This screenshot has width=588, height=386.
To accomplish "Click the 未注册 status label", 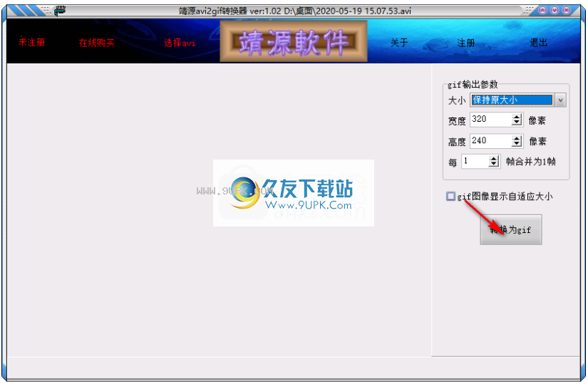I will click(x=32, y=42).
